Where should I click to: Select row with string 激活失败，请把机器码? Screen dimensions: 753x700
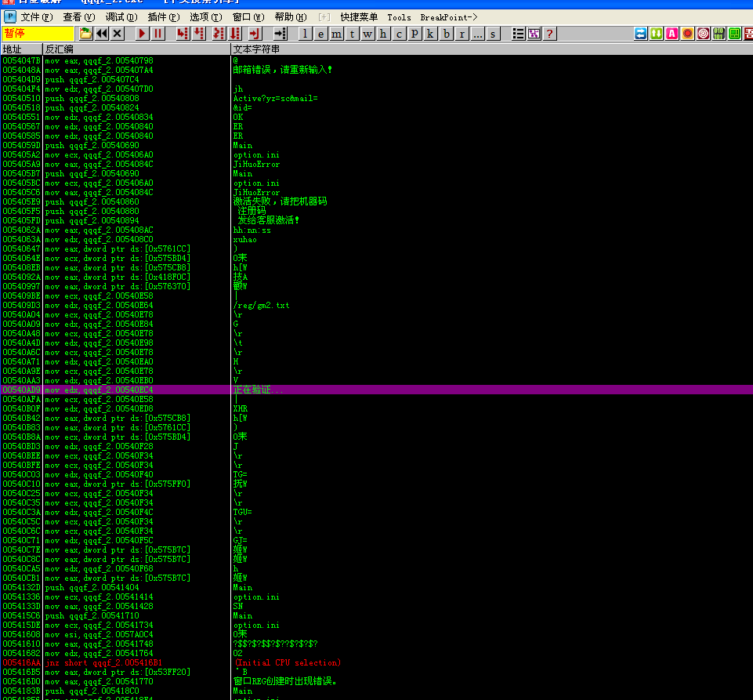376,201
